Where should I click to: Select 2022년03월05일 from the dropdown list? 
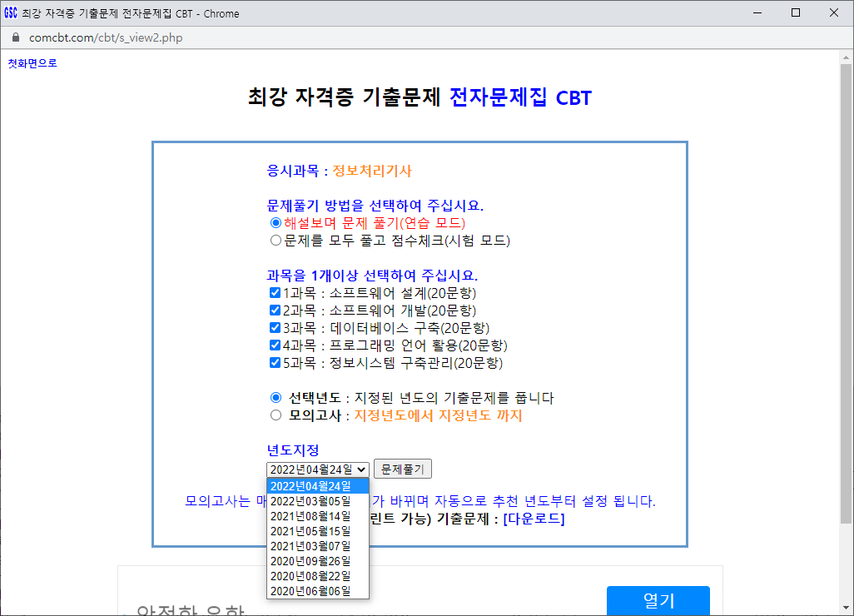310,501
